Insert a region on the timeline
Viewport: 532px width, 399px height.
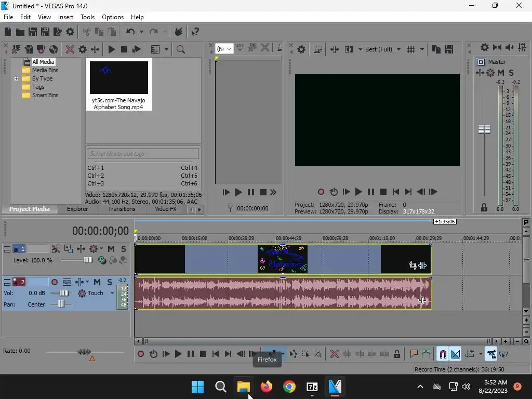pyautogui.click(x=426, y=354)
